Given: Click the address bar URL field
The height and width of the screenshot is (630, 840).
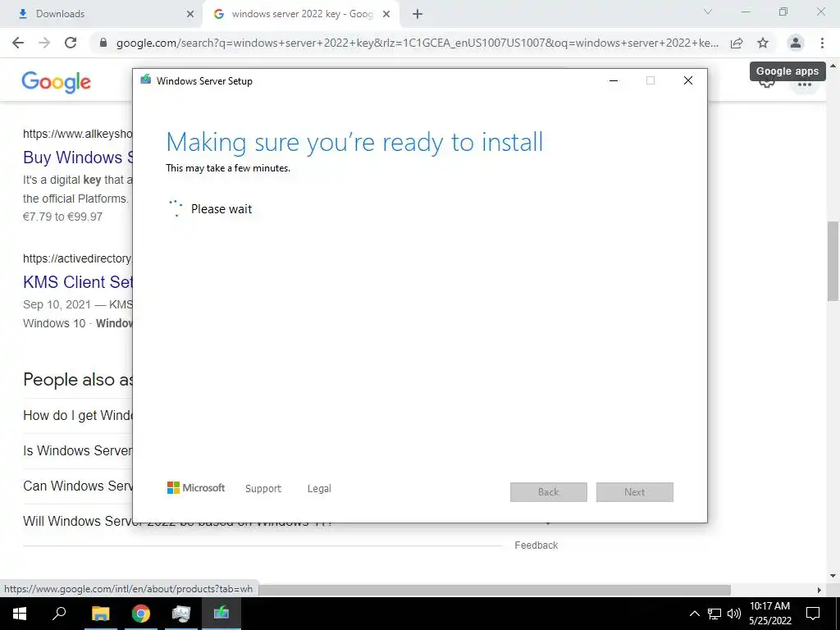Looking at the screenshot, I should coord(417,43).
